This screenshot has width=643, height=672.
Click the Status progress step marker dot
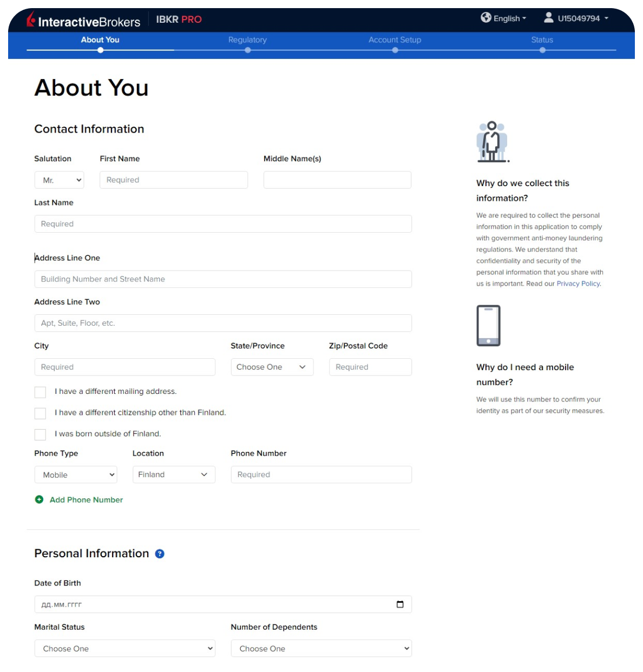542,50
